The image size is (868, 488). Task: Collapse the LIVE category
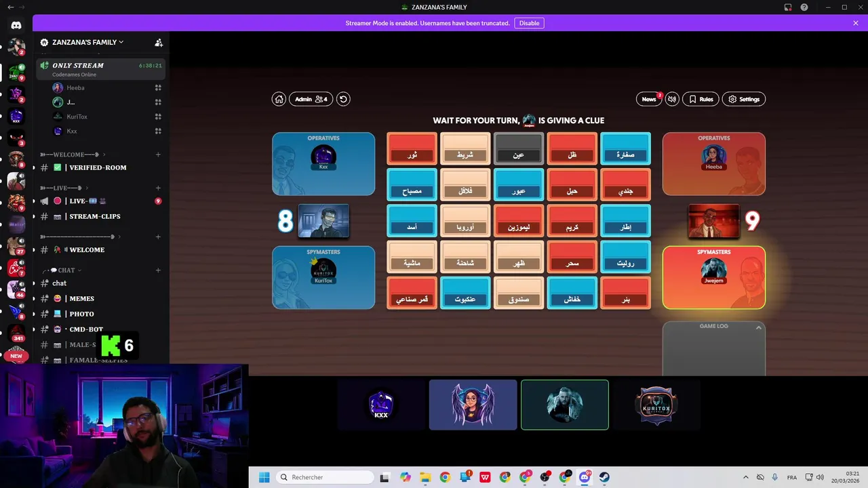point(62,188)
